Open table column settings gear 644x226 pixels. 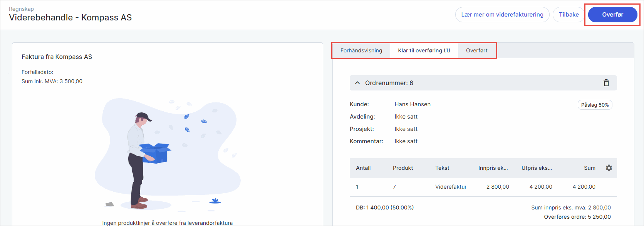point(609,168)
